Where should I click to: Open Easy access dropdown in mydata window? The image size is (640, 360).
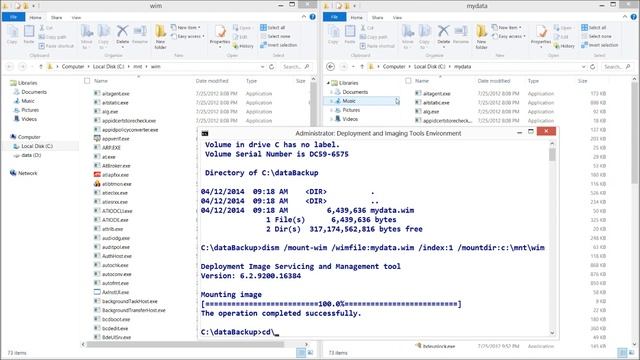tap(509, 36)
